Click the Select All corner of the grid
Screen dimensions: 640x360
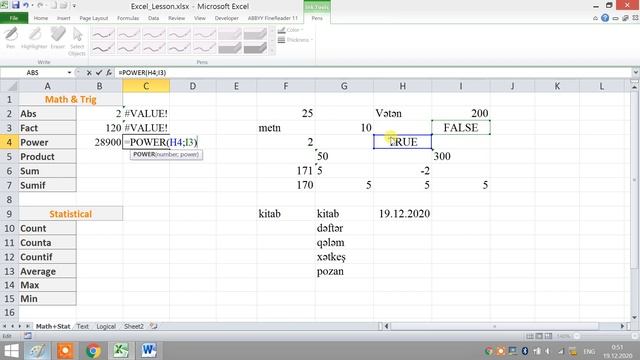pos(9,86)
